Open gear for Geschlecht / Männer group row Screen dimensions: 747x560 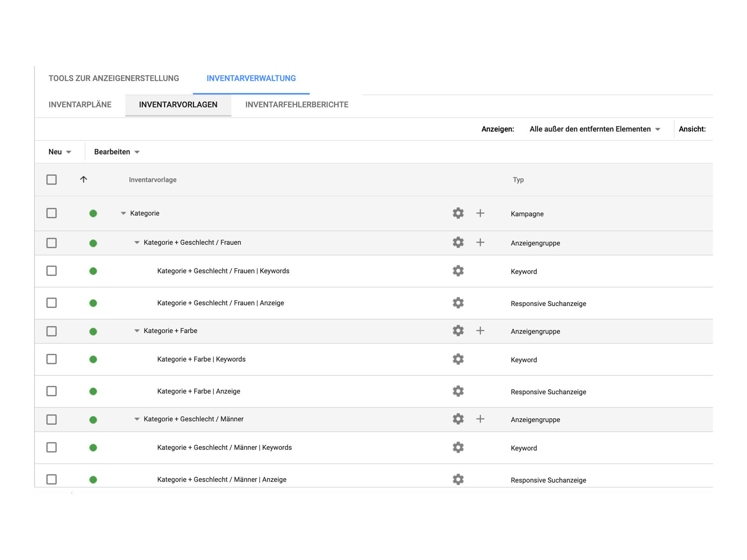458,419
